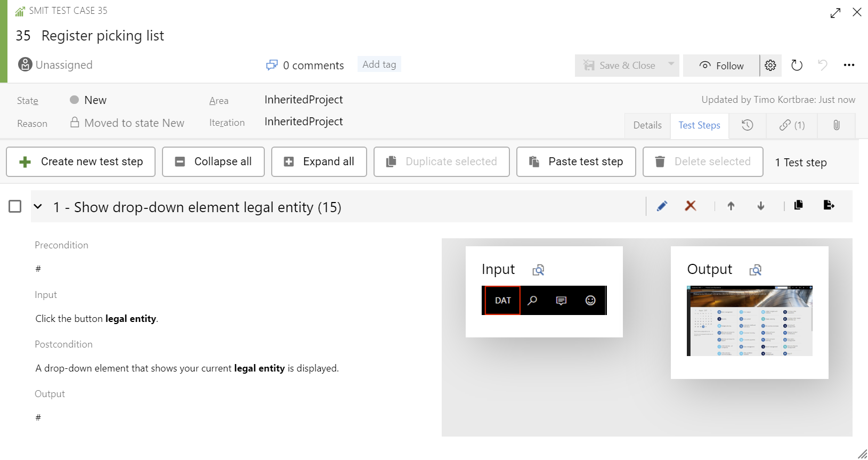Image resolution: width=868 pixels, height=460 pixels.
Task: Switch to the Details tab
Action: (647, 125)
